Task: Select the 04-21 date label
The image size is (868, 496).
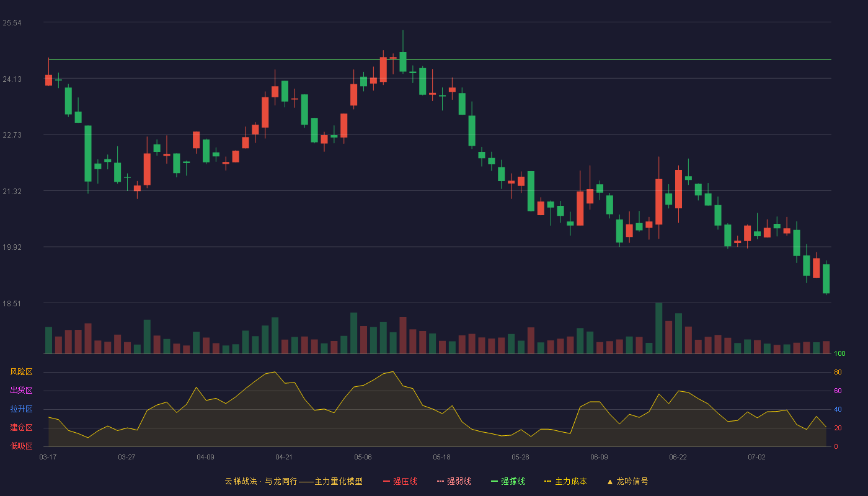Action: (284, 457)
